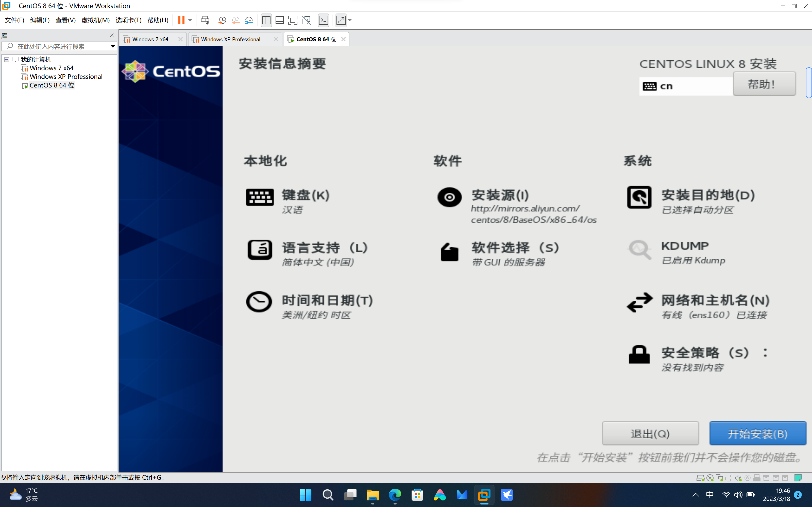The image size is (812, 507).
Task: Toggle the thumbnail bar
Action: pos(279,20)
